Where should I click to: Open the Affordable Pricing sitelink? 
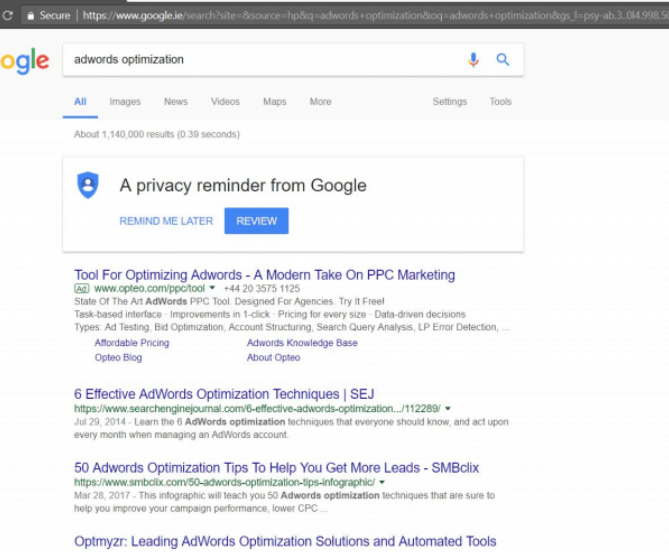(132, 343)
